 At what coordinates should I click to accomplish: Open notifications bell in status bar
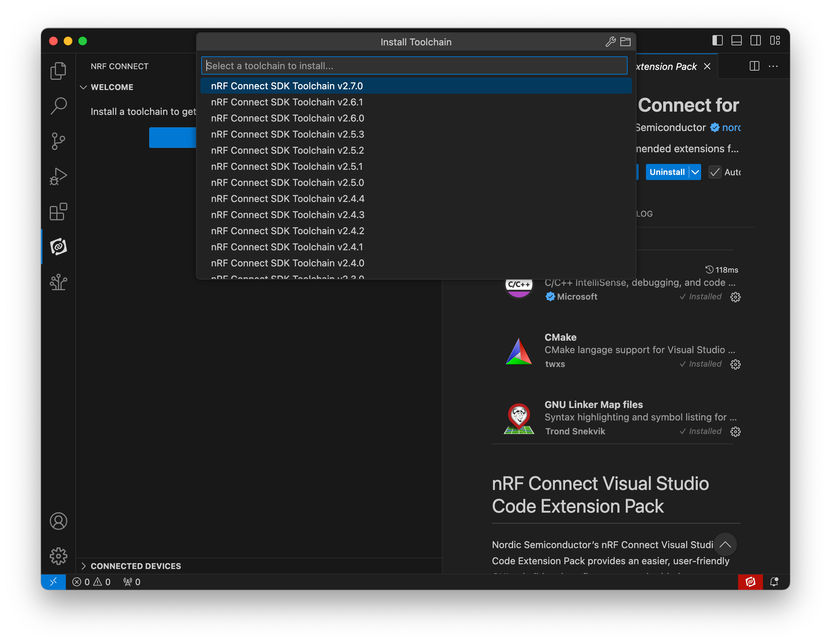774,581
